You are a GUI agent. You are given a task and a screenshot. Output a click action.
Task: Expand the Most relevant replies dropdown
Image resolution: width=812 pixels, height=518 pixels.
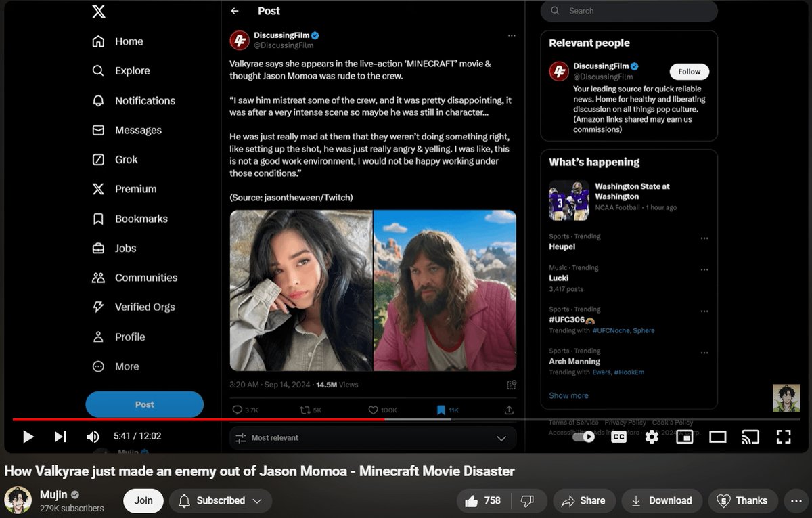tap(373, 438)
